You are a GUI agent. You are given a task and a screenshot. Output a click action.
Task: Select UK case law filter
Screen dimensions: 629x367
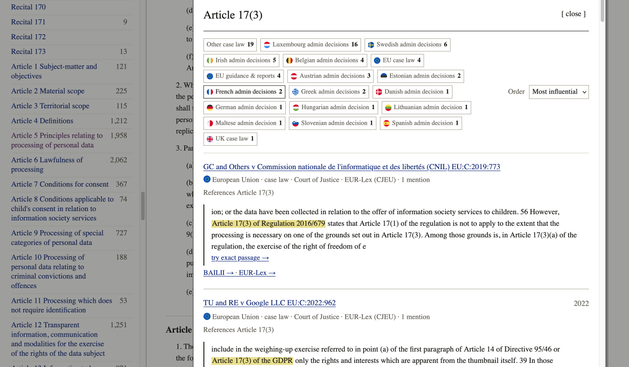pyautogui.click(x=230, y=139)
